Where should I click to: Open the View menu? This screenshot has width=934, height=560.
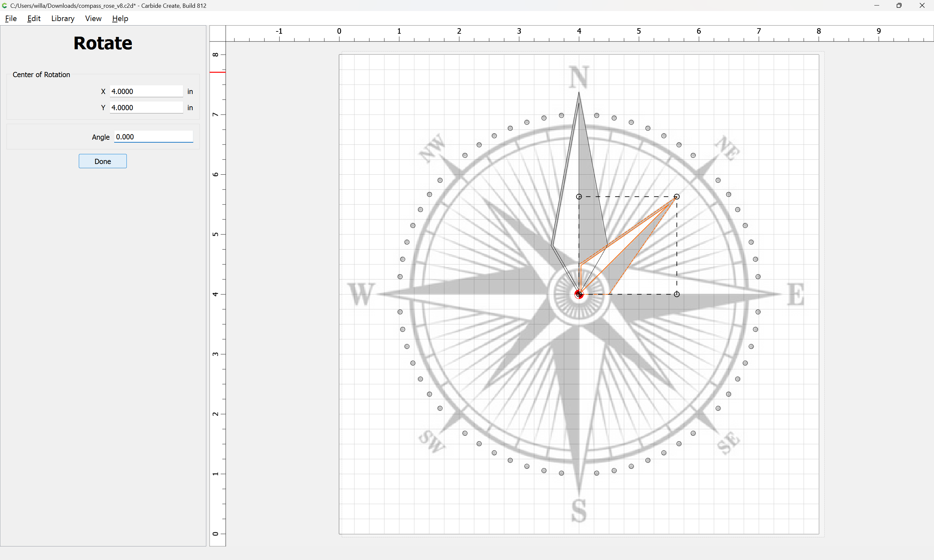coord(93,18)
